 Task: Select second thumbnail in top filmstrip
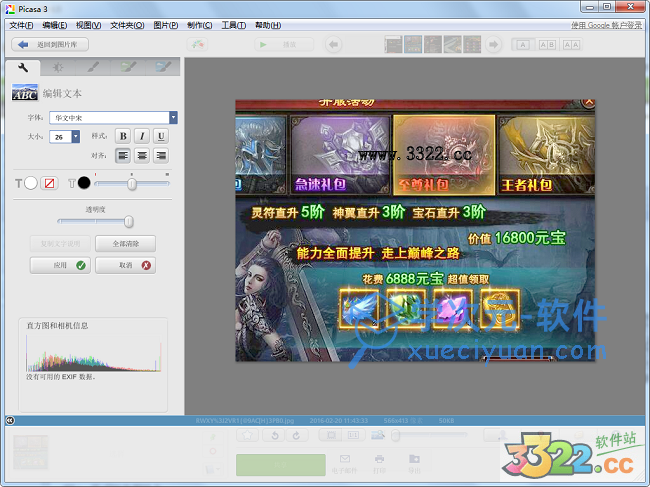click(x=413, y=44)
